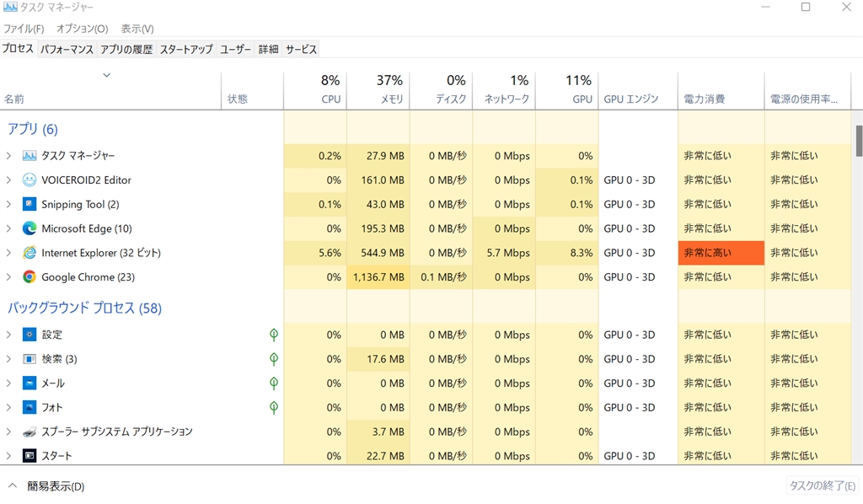Click the タスクの終了 button

[x=822, y=486]
